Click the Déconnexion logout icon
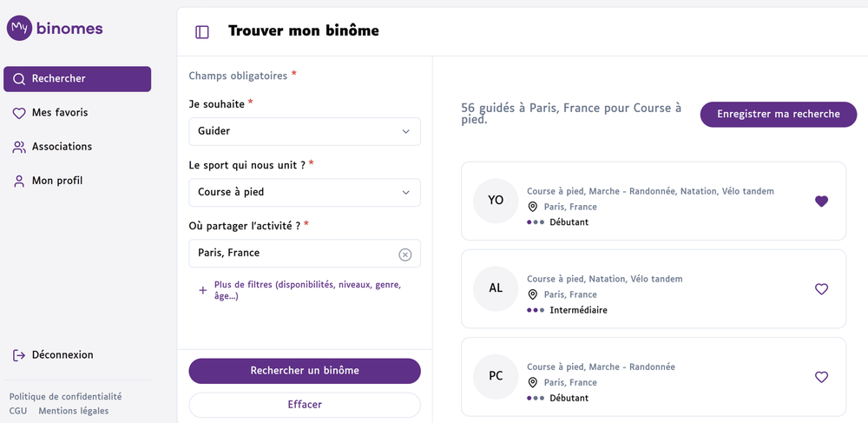Screen dimensions: 868x423 click(19, 355)
